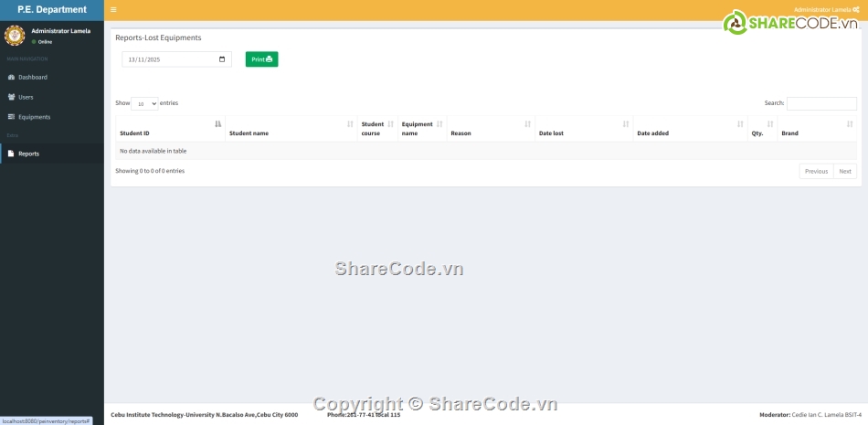The height and width of the screenshot is (425, 868).
Task: Go to Dashboard in sidebar
Action: [x=32, y=77]
